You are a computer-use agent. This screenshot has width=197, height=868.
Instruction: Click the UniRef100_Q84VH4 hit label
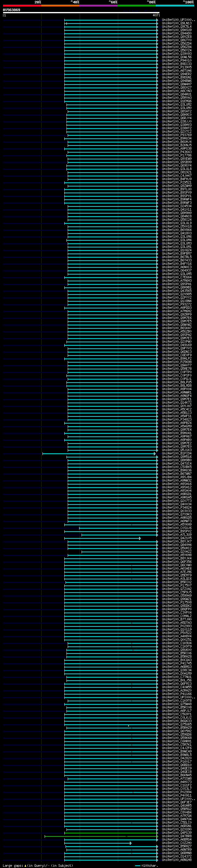coord(177,545)
